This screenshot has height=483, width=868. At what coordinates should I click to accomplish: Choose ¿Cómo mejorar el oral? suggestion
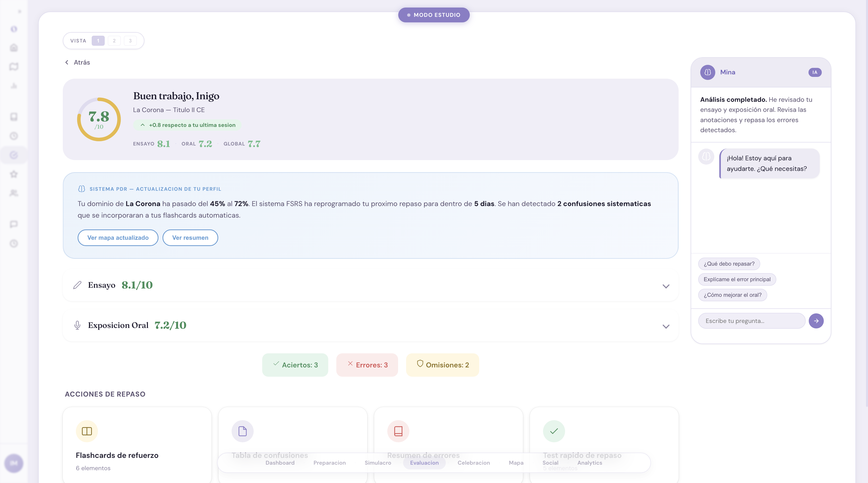click(733, 295)
